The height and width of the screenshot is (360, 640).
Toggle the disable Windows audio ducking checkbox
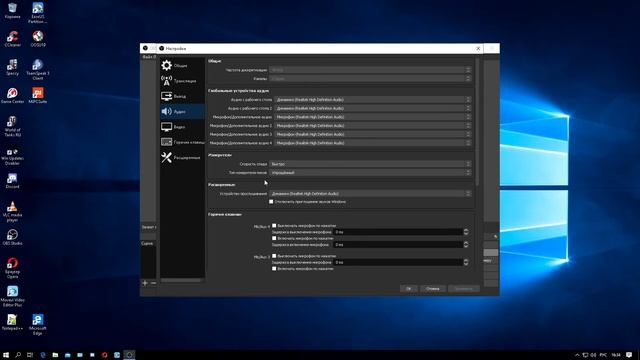271,202
